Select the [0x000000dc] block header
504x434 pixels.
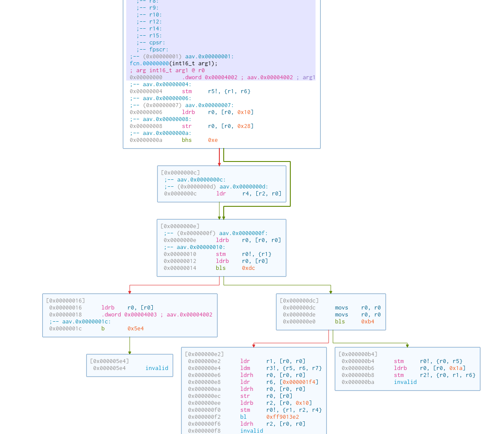click(299, 300)
